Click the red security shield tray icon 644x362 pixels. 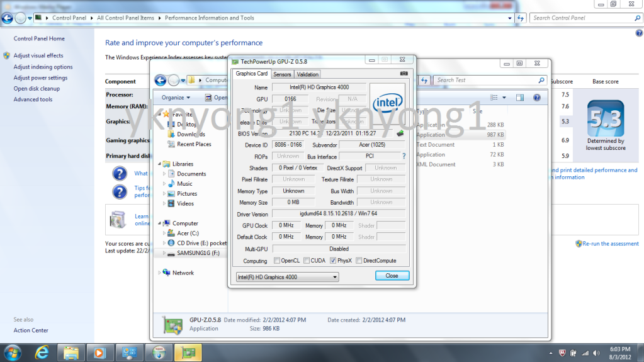(x=562, y=353)
